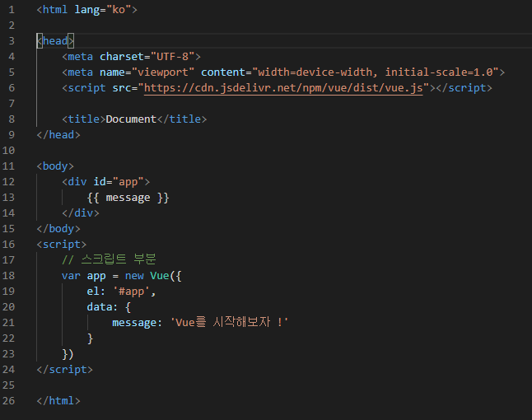Screen dimensions: 532x420
Task: Click the "viewport" attribute value
Action: point(163,72)
